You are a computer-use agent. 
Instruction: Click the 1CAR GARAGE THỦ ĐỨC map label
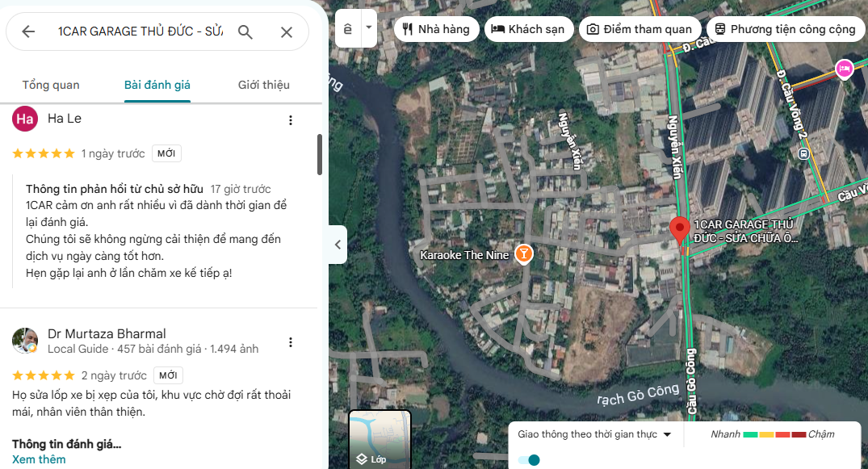745,232
